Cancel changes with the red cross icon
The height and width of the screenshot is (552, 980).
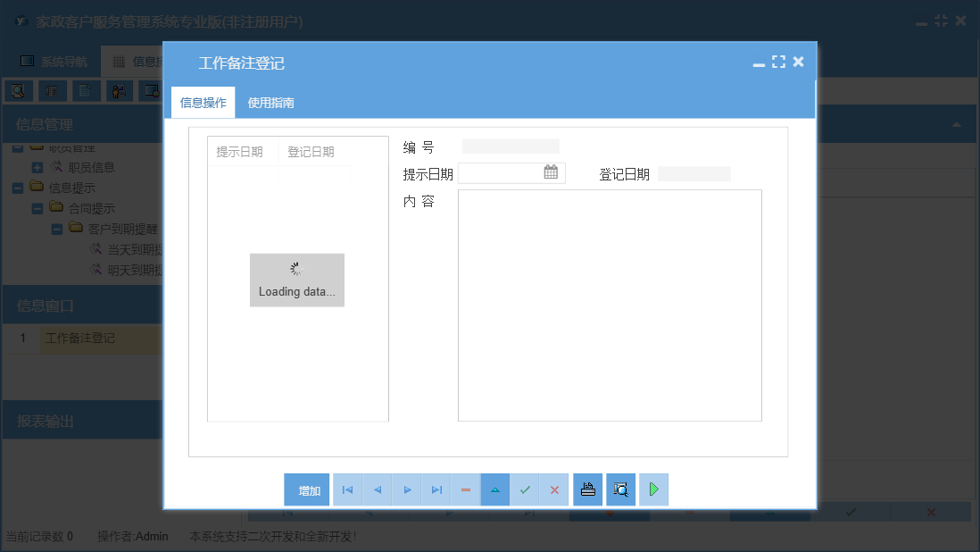554,489
